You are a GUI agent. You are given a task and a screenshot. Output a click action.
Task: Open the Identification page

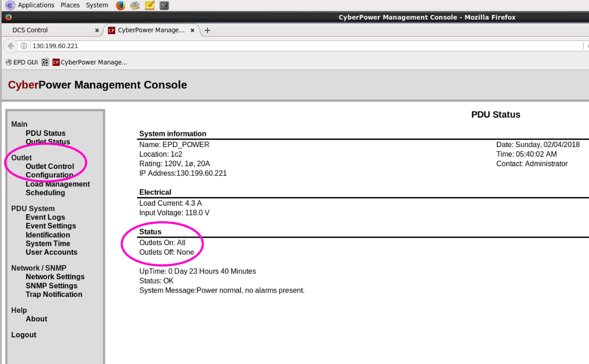coord(47,235)
